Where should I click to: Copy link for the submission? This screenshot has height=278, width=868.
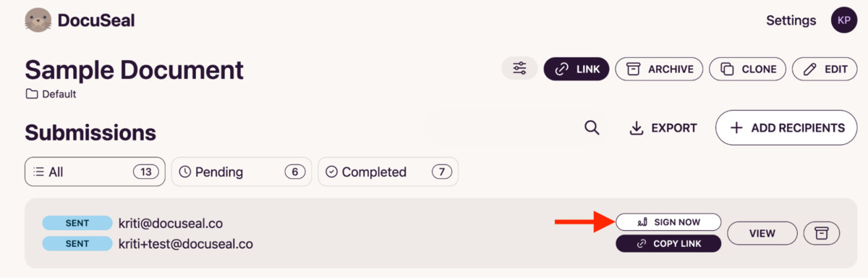[x=668, y=244]
